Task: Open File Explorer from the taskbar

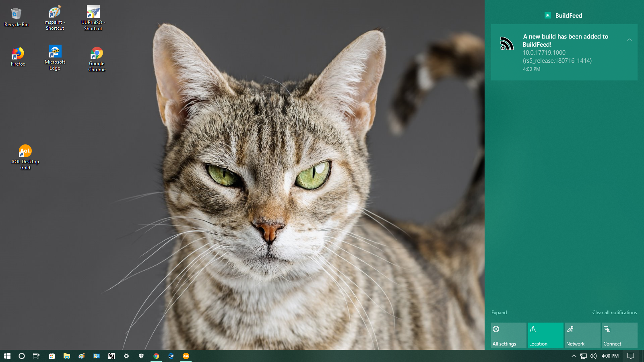Action: coord(67,356)
